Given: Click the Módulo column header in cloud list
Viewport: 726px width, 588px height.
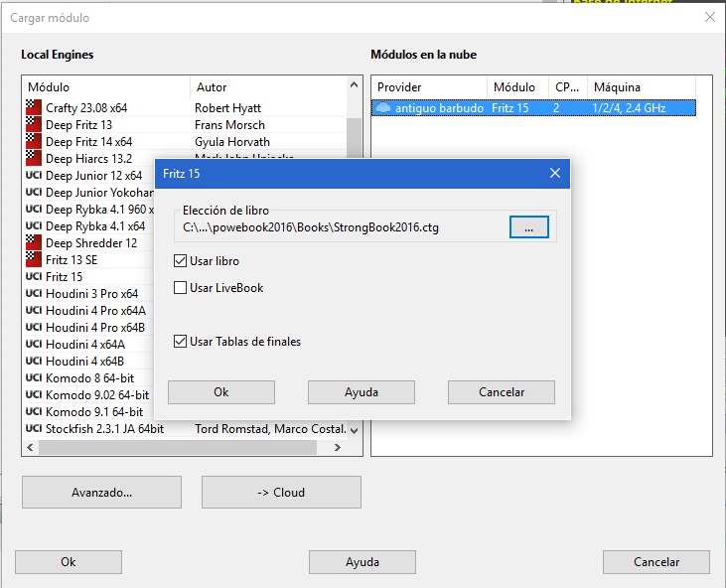Looking at the screenshot, I should [517, 87].
